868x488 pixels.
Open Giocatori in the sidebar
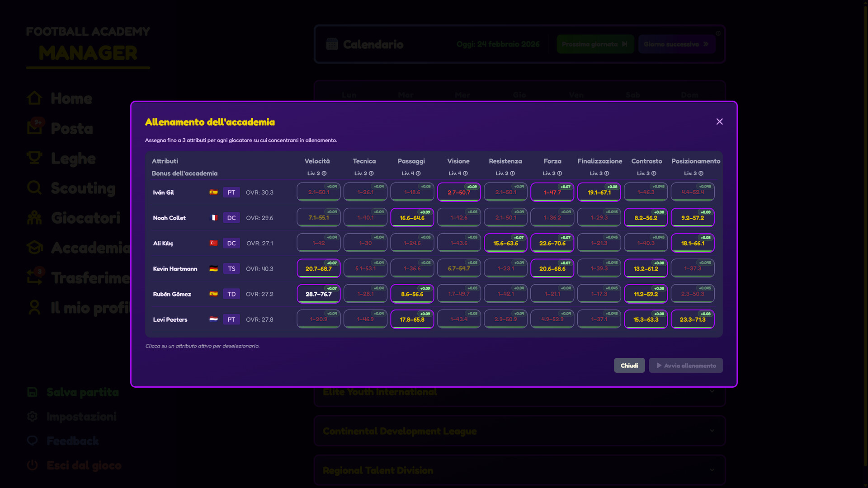coord(85,218)
